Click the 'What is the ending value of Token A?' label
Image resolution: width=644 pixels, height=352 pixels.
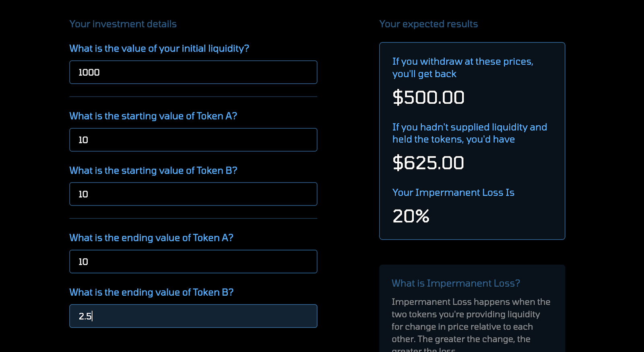[x=151, y=238]
